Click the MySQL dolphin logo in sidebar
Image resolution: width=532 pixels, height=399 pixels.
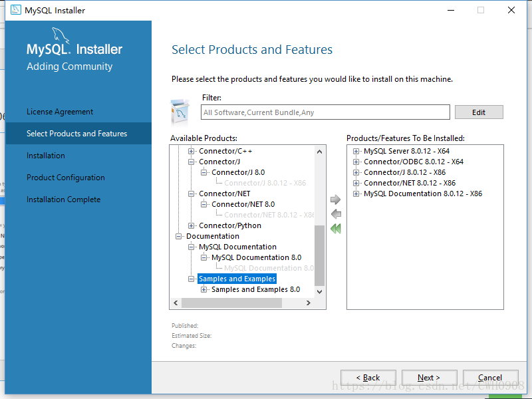[x=61, y=35]
